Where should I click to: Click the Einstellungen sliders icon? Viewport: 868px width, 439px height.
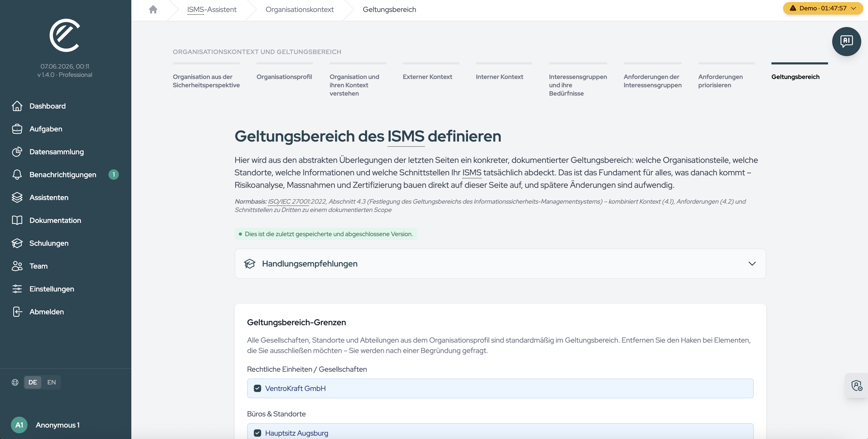(x=17, y=289)
